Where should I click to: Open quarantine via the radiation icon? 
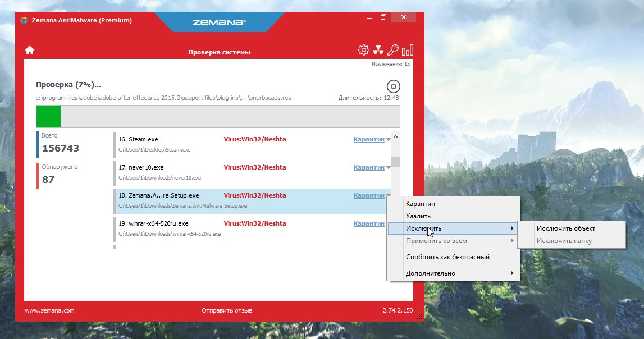click(378, 50)
